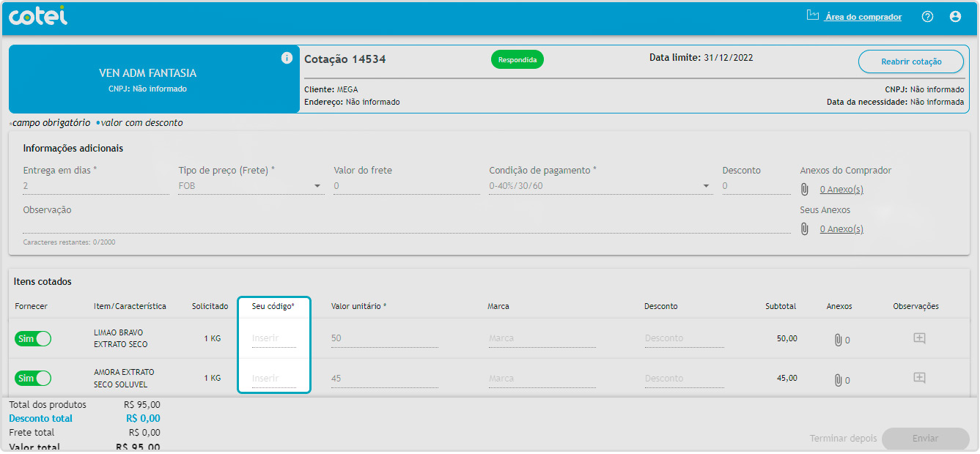Image resolution: width=980 pixels, height=454 pixels.
Task: Open Área do comprador link
Action: (862, 17)
